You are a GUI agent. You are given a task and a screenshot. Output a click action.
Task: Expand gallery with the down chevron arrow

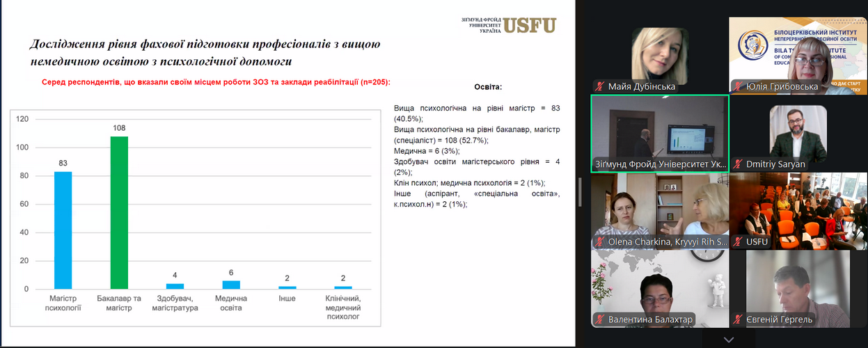(728, 340)
